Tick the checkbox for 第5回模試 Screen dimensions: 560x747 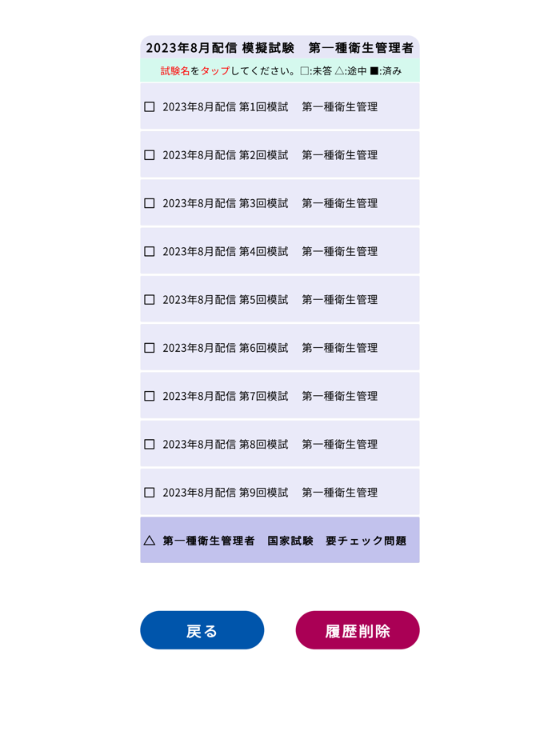point(149,299)
